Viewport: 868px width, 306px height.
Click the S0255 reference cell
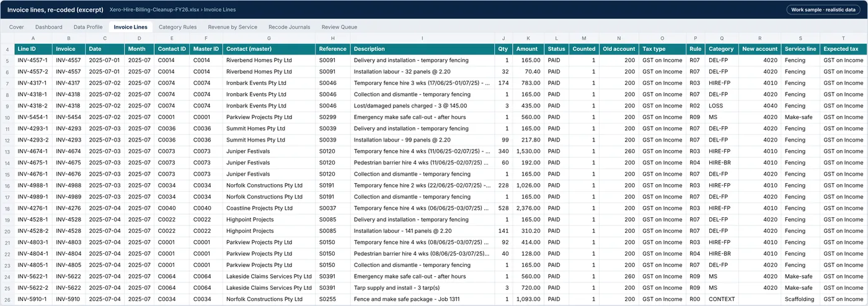(x=333, y=299)
